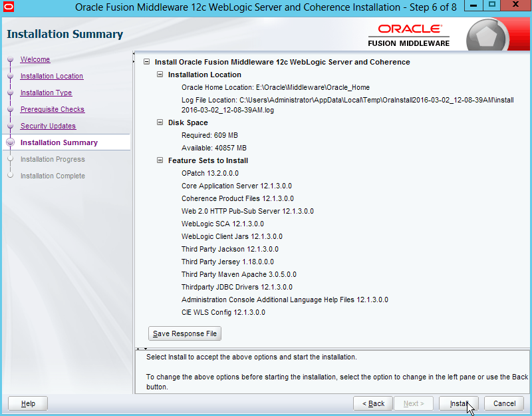532x416 pixels.
Task: Collapse the Feature Sets to Install section
Action: click(160, 160)
